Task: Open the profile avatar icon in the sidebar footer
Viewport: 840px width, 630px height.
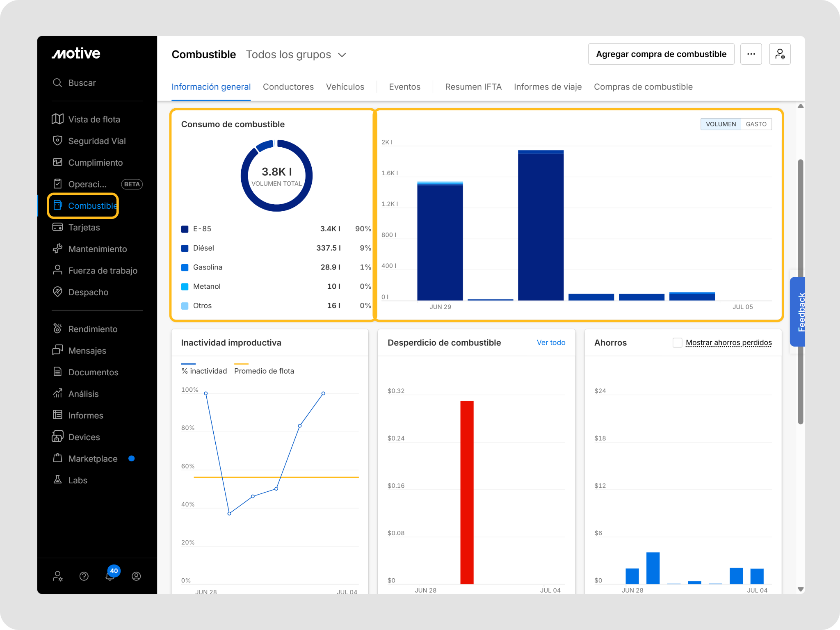Action: pos(137,576)
